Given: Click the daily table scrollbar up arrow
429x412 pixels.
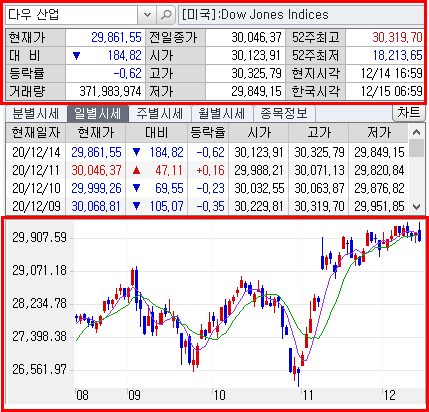Looking at the screenshot, I should click(x=416, y=132).
